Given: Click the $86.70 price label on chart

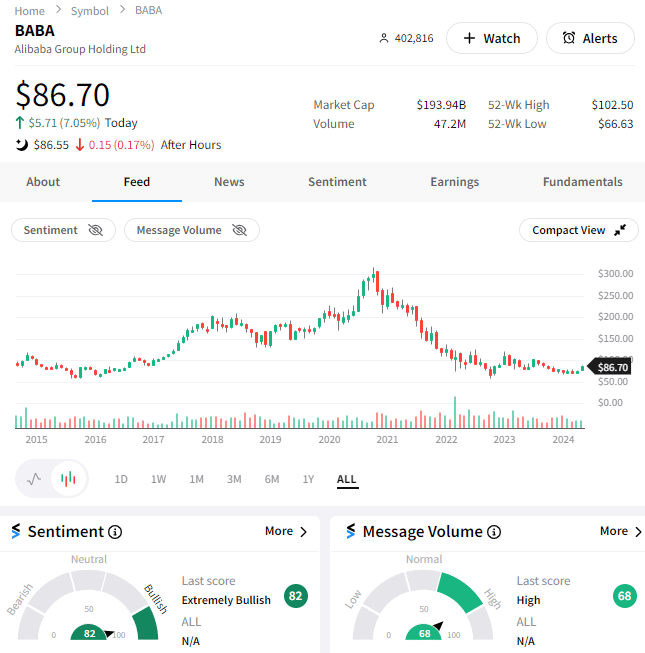Looking at the screenshot, I should 612,367.
